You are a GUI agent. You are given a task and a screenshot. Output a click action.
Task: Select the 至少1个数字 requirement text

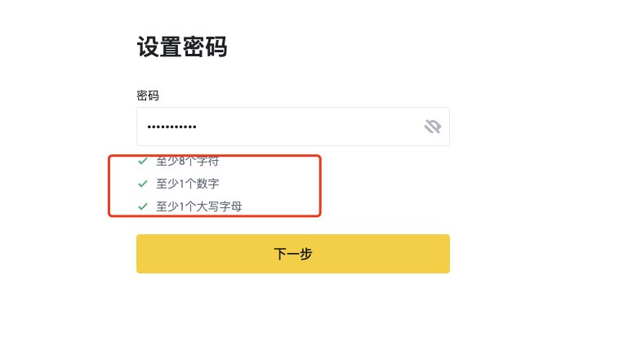pos(188,184)
